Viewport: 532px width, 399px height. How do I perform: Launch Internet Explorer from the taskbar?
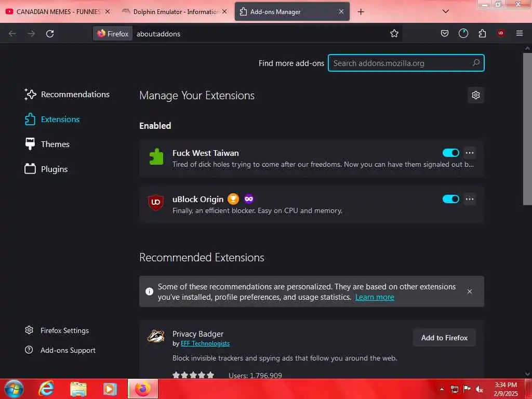(x=46, y=389)
